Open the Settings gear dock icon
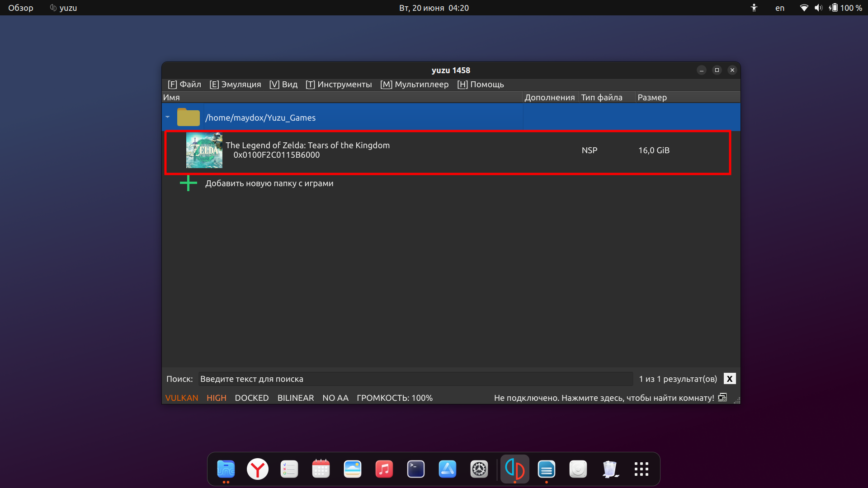 pyautogui.click(x=479, y=469)
